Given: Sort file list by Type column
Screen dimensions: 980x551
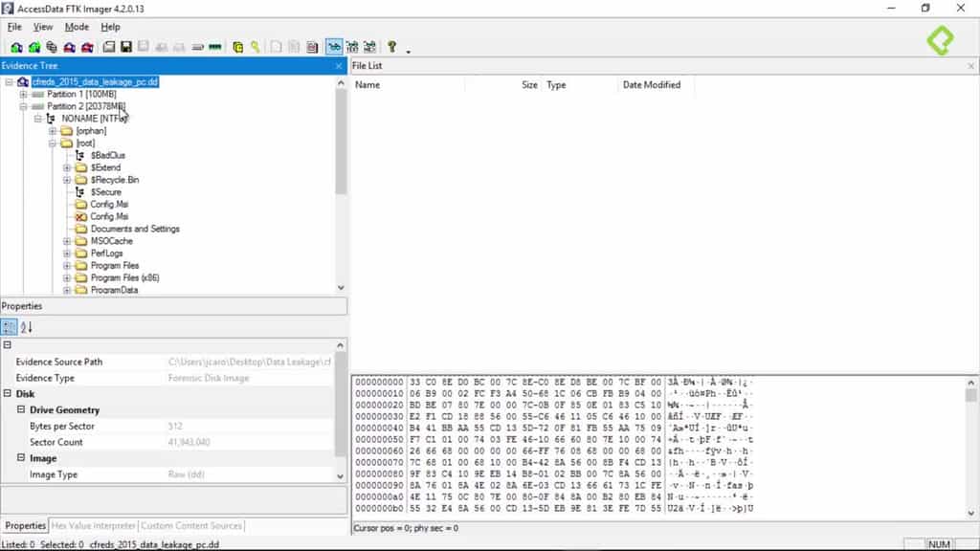Looking at the screenshot, I should (580, 85).
